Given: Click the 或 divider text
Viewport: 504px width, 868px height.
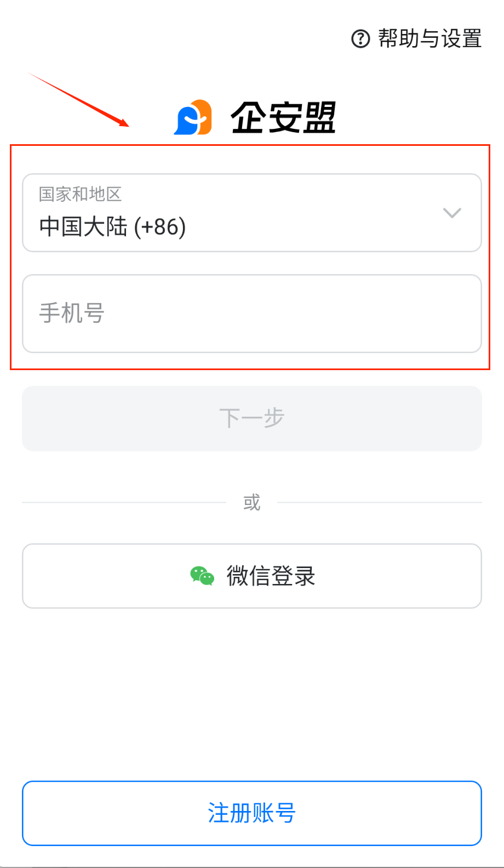Looking at the screenshot, I should (x=251, y=502).
